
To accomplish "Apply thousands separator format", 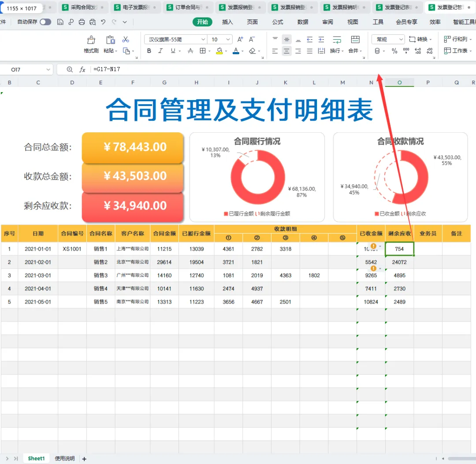I will pos(406,51).
